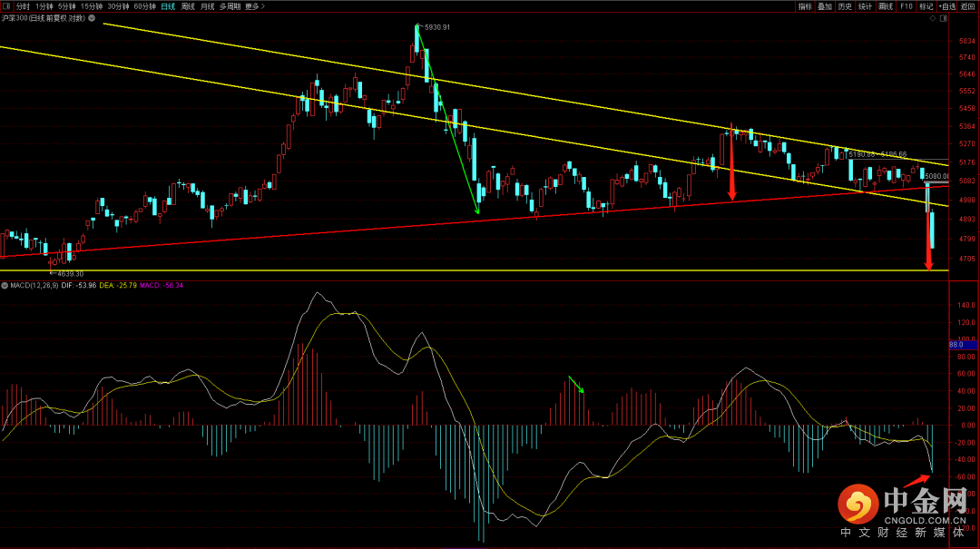Click the panel layout icon at top-left
The width and height of the screenshot is (980, 549).
click(6, 6)
